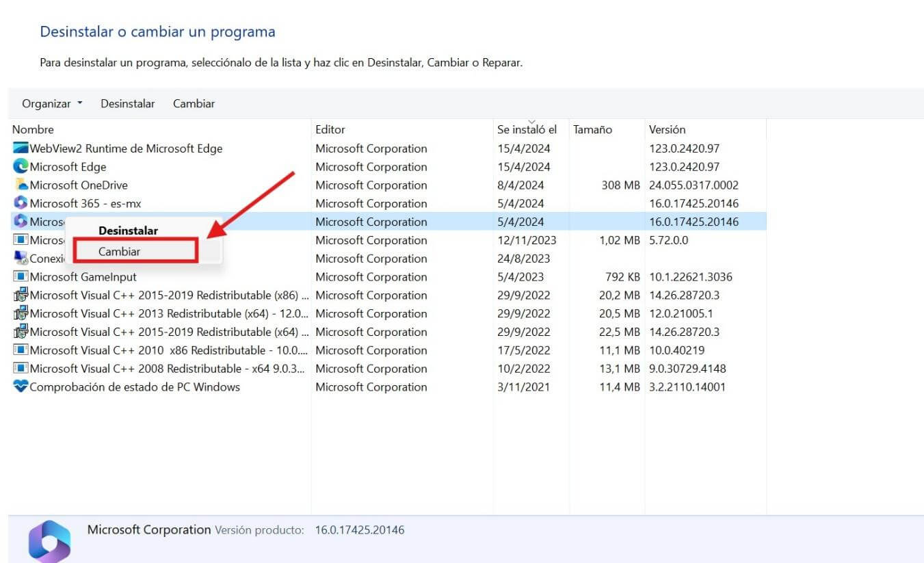Click Cambiar in the toolbar
The width and height of the screenshot is (924, 563).
pos(194,103)
